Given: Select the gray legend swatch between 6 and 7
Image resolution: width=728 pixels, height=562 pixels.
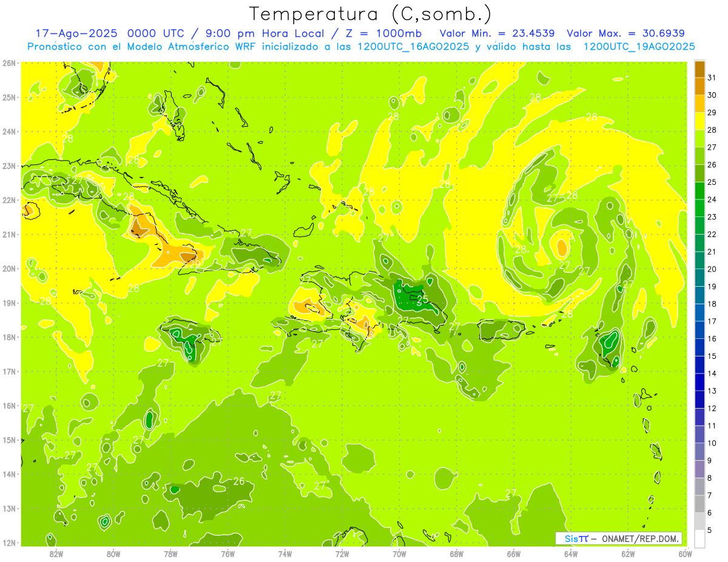Looking at the screenshot, I should tap(699, 504).
